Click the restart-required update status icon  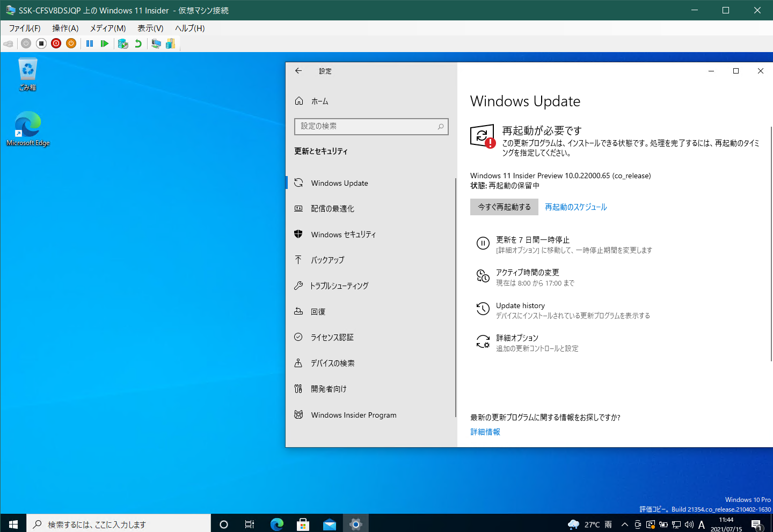coord(483,136)
